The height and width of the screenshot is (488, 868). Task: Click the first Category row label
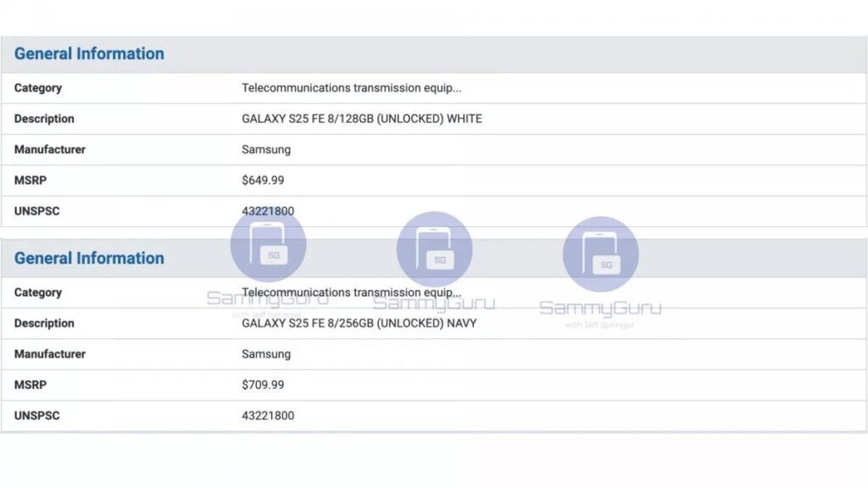click(38, 88)
